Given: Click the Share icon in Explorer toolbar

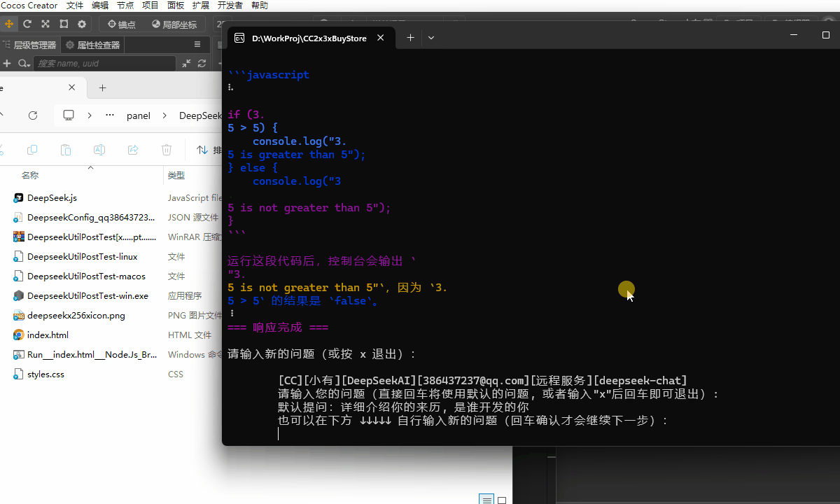Looking at the screenshot, I should (133, 150).
